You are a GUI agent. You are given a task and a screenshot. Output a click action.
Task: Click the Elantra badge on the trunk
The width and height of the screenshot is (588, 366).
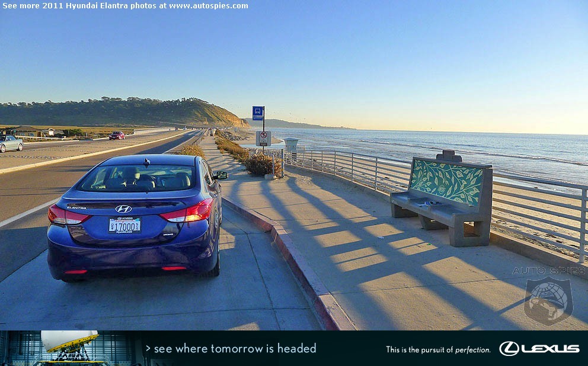point(76,207)
